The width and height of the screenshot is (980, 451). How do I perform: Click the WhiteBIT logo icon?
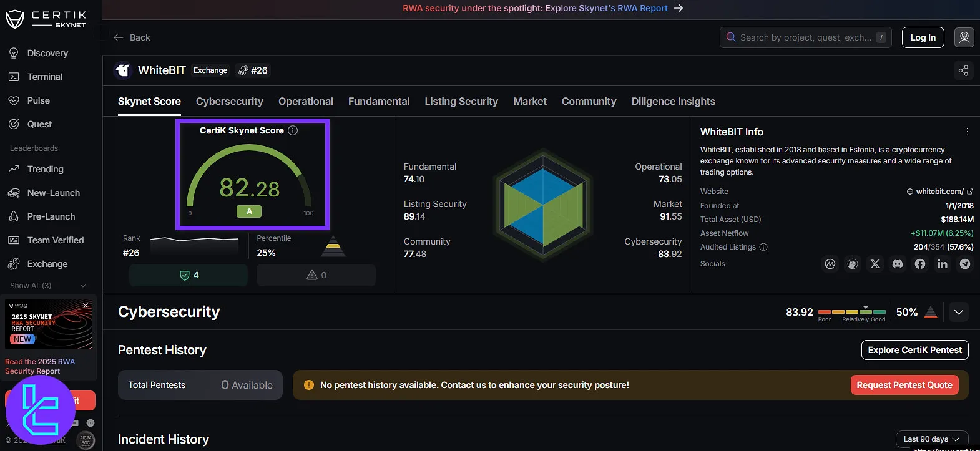click(124, 70)
